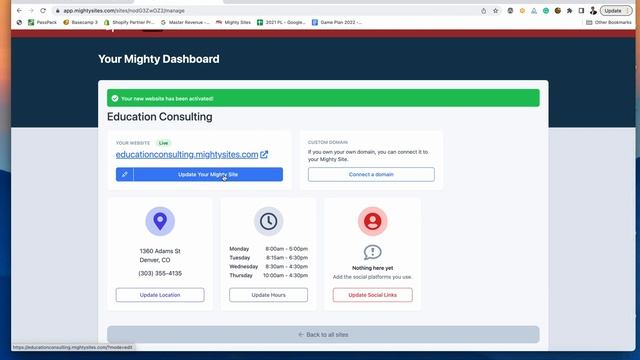
Task: Click the phone number (303) 355-4135
Action: [160, 273]
